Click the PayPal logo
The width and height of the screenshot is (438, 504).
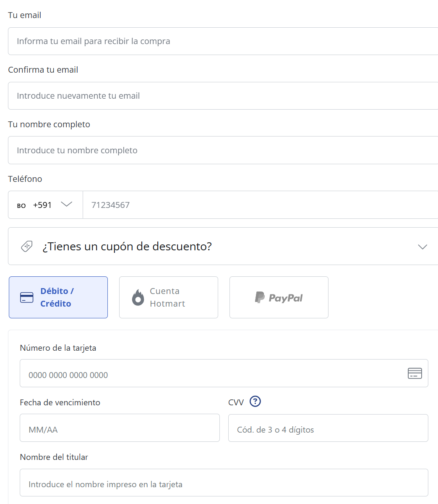point(279,297)
